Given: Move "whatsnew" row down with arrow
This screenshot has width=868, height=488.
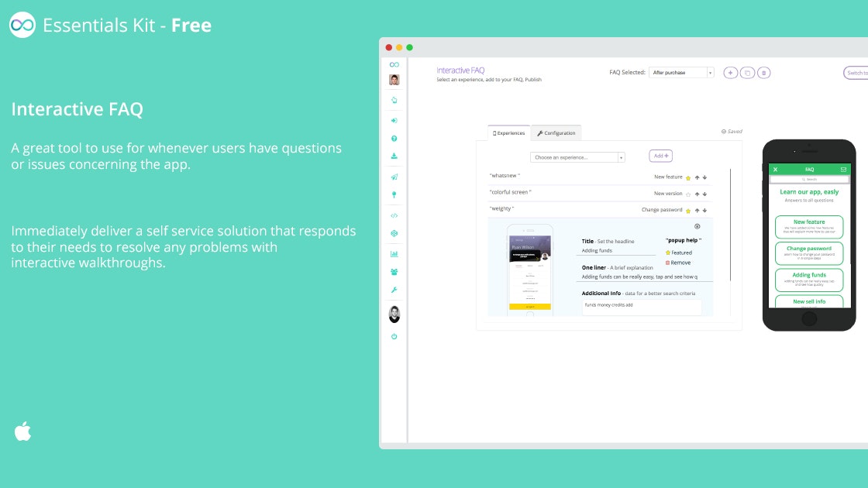Looking at the screenshot, I should pos(704,177).
